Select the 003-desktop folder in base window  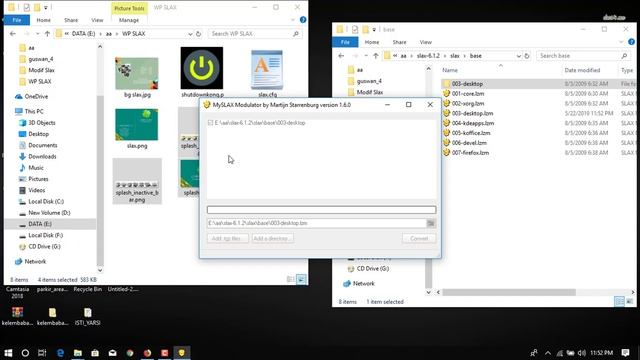click(467, 84)
